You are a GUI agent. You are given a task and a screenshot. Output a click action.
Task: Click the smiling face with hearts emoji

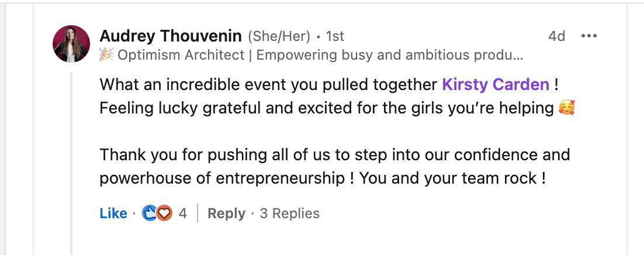point(566,108)
